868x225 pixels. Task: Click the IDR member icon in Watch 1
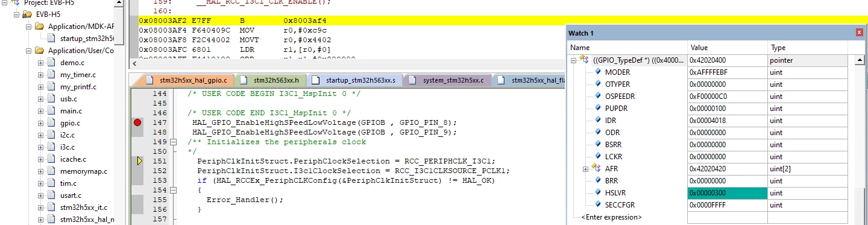598,120
